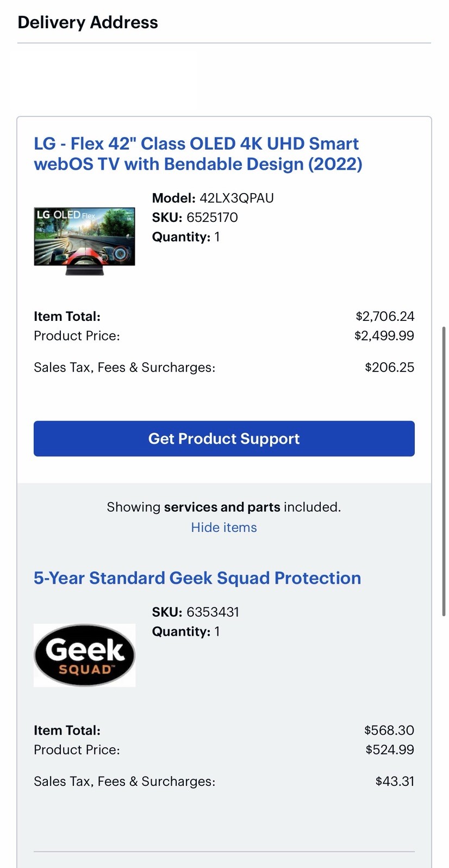The image size is (449, 868).
Task: Click the Geek Squad product price $524.99
Action: tap(389, 750)
